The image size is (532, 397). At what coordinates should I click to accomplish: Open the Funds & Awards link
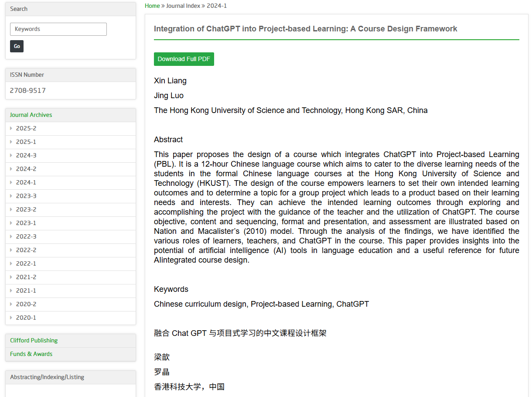[31, 354]
